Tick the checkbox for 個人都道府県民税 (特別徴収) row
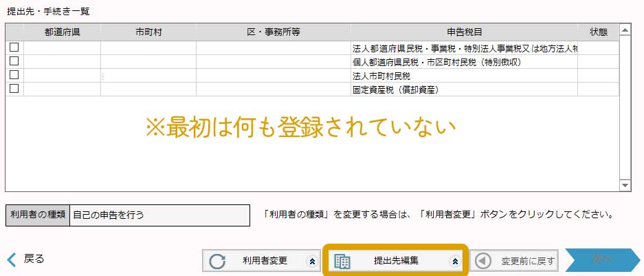Viewport: 644px width, 276px height. [14, 61]
